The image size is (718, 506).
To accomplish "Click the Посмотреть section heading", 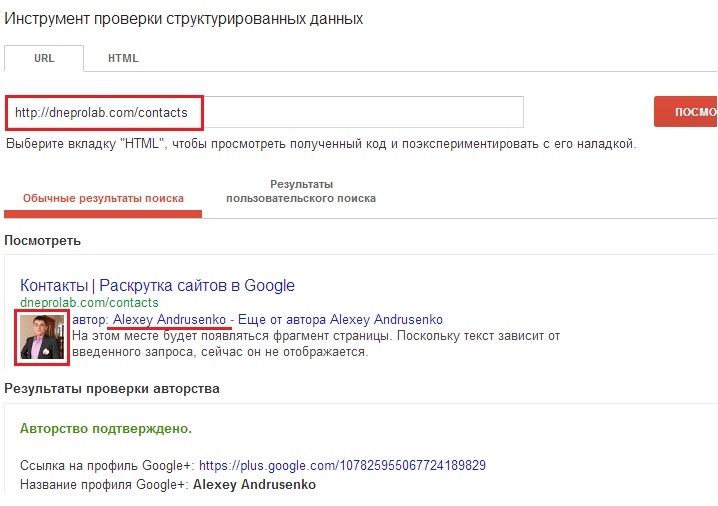I will (x=42, y=241).
